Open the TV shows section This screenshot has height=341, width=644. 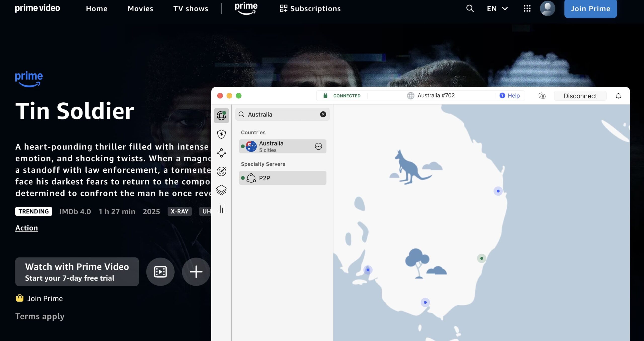click(x=191, y=8)
